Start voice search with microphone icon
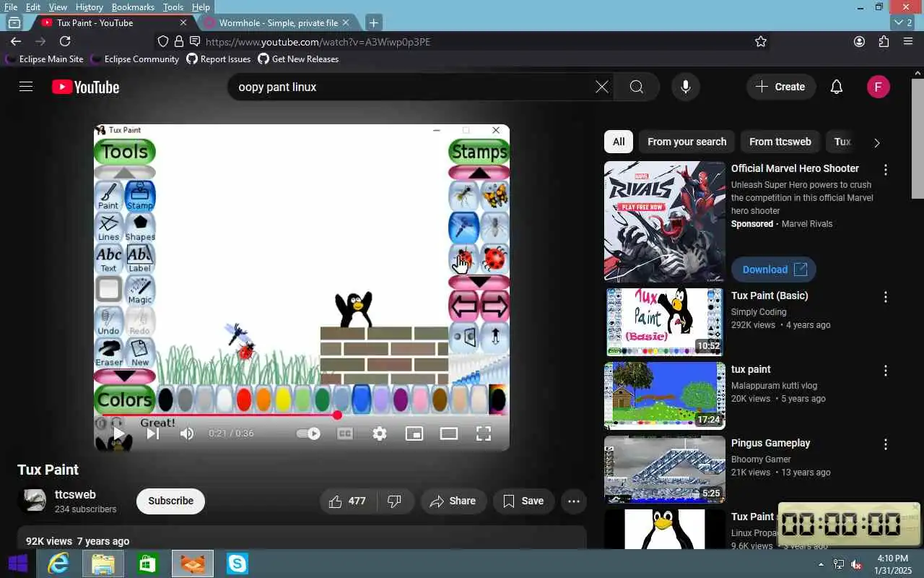 [686, 87]
